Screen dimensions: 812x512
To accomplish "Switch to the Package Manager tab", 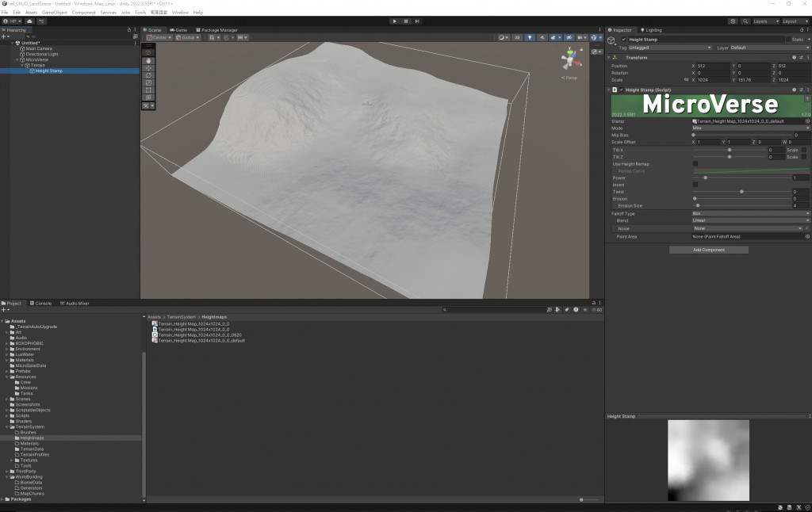I will 217,30.
